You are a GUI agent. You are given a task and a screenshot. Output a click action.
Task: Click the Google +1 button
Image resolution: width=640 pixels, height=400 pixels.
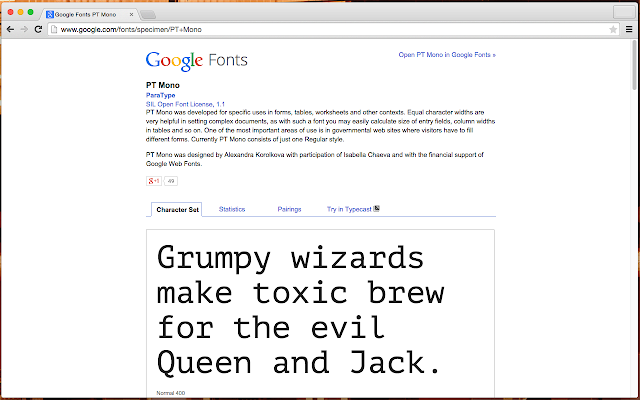tap(154, 181)
